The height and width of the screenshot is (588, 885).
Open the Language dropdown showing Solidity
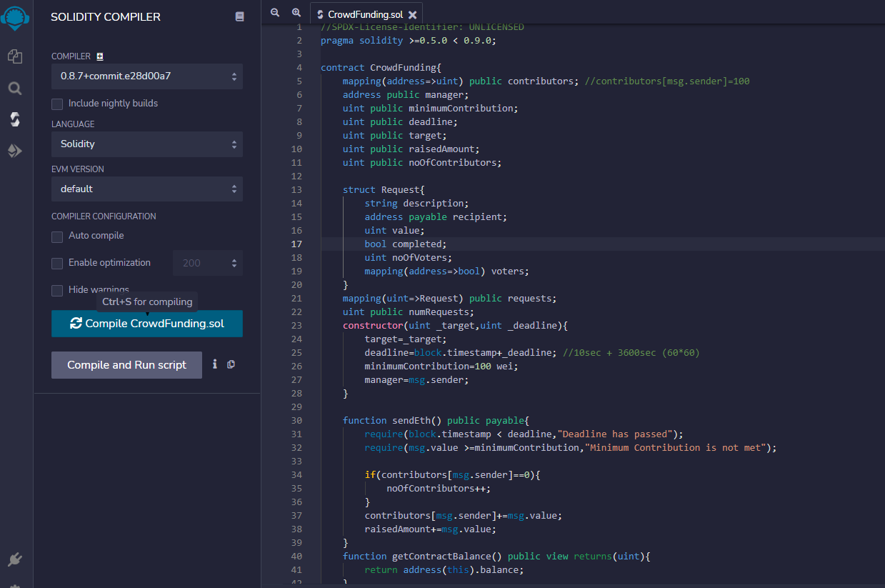[x=147, y=144]
